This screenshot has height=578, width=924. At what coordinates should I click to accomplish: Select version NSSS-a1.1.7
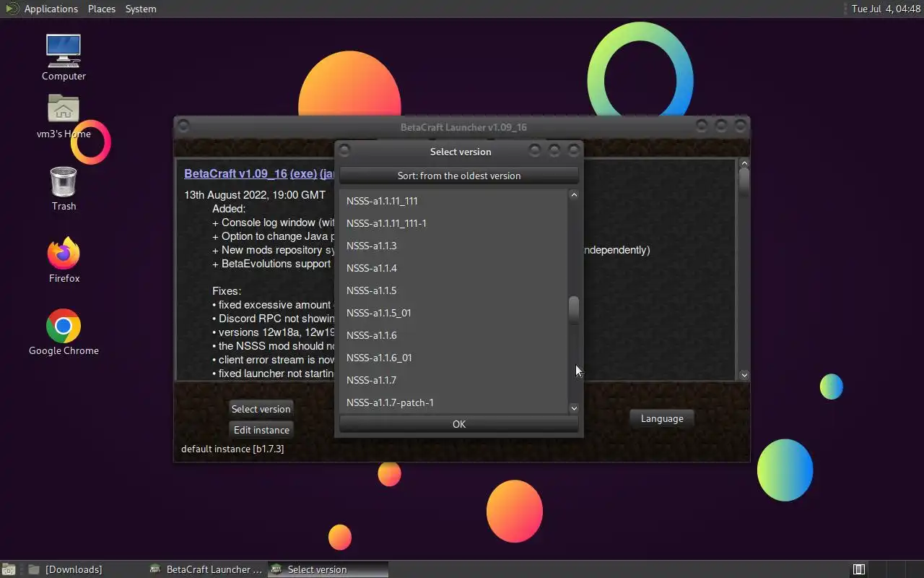pyautogui.click(x=453, y=380)
